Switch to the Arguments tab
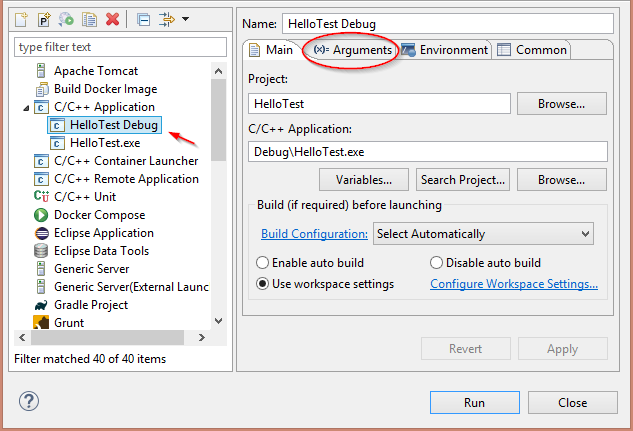The image size is (633, 431). tap(352, 50)
